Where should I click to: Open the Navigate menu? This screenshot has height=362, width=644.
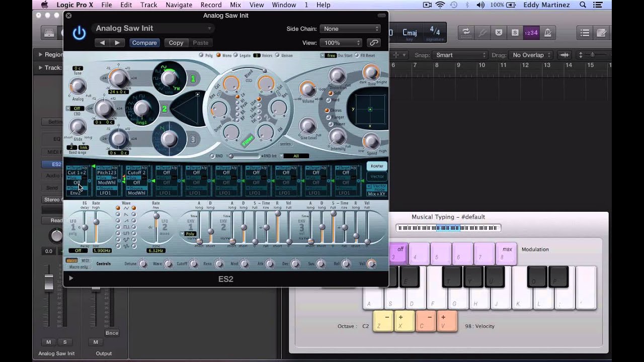(x=179, y=5)
